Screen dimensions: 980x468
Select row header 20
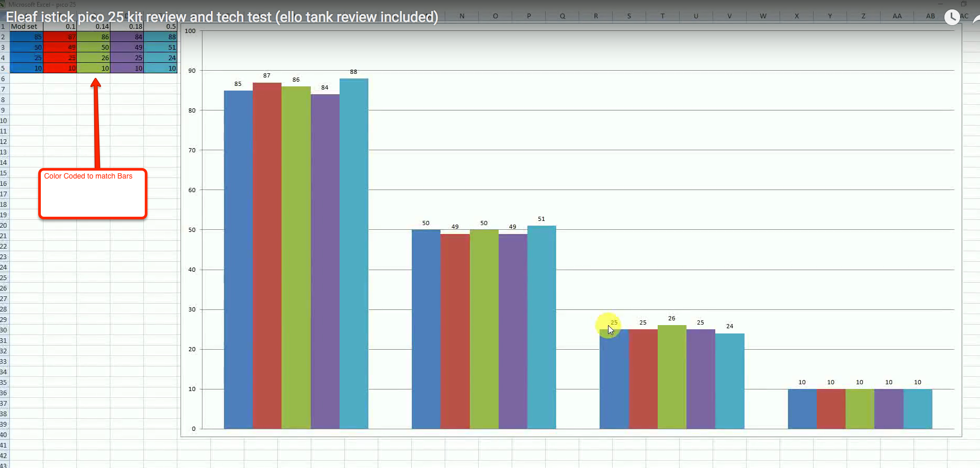4,226
